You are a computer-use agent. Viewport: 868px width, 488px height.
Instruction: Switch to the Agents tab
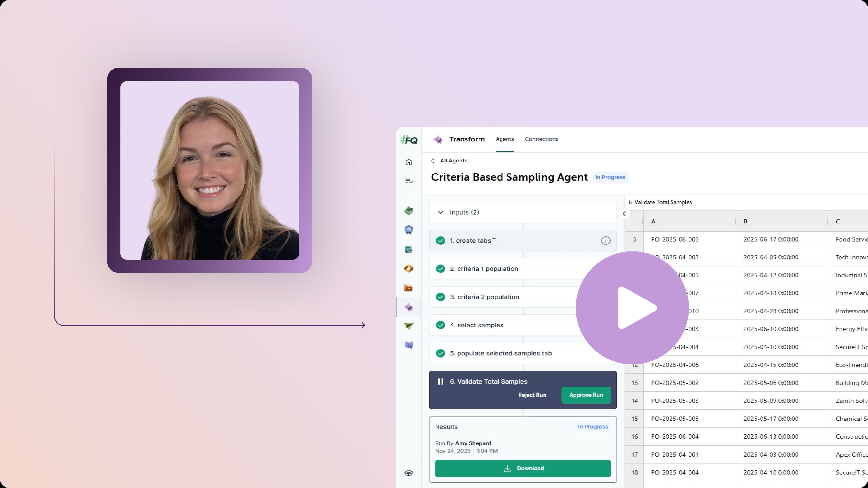[505, 139]
